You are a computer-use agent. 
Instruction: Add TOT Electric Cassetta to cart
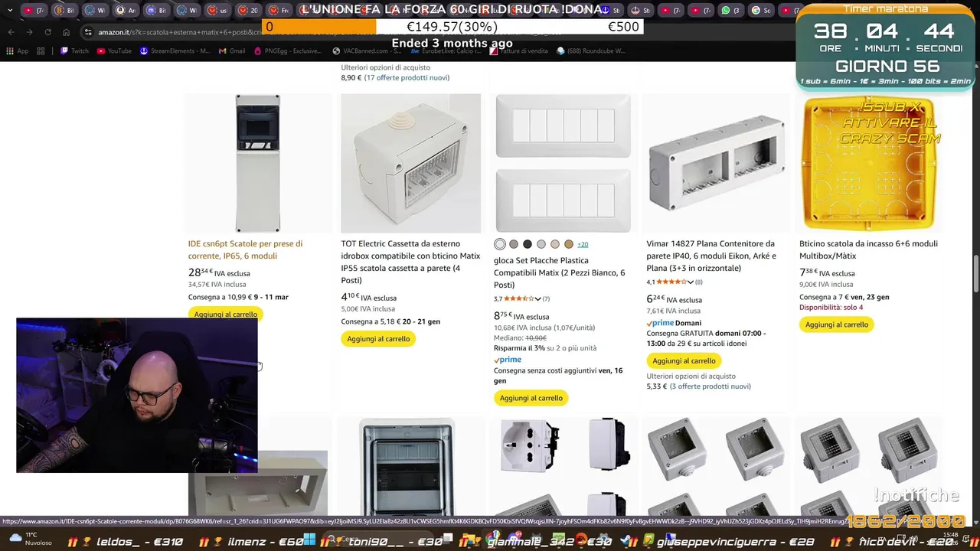coord(378,339)
